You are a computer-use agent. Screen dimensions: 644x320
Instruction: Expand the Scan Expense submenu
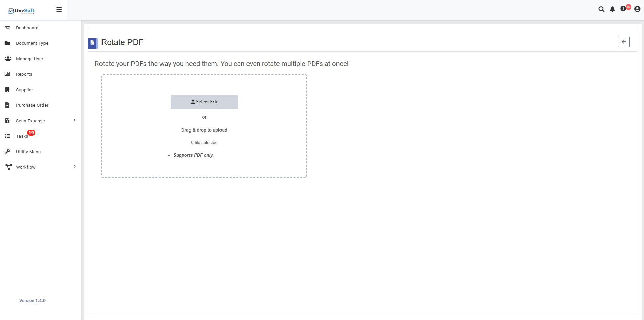coord(74,120)
